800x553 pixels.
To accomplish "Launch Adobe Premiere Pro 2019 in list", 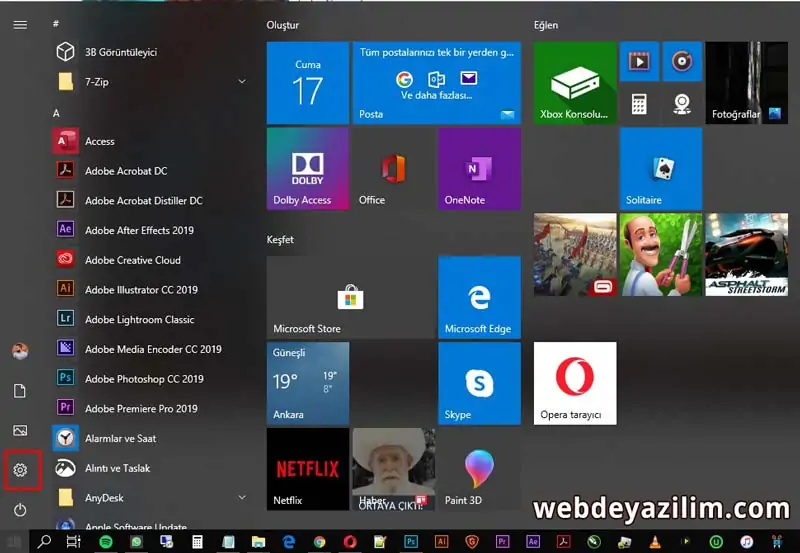I will (x=151, y=408).
